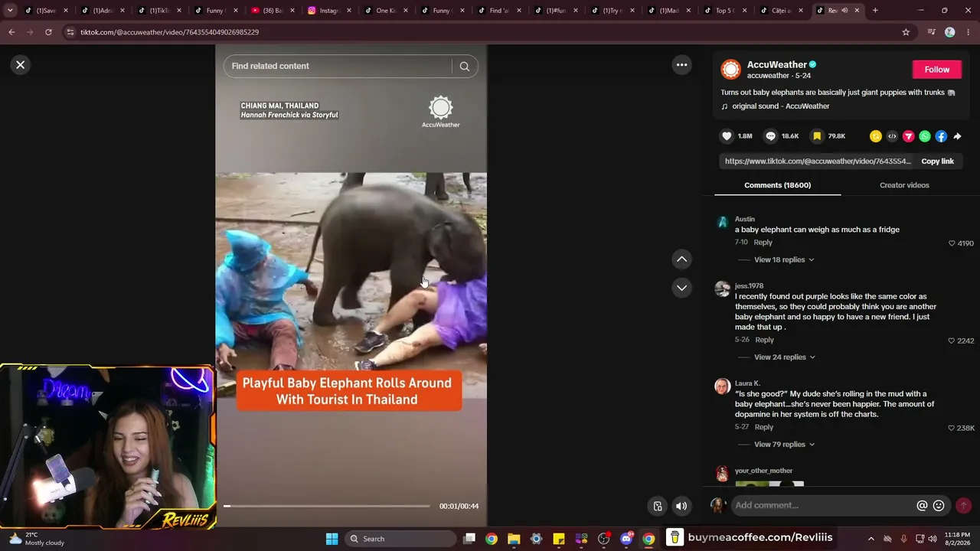Click the address bar URL
Image resolution: width=980 pixels, height=551 pixels.
pyautogui.click(x=169, y=32)
